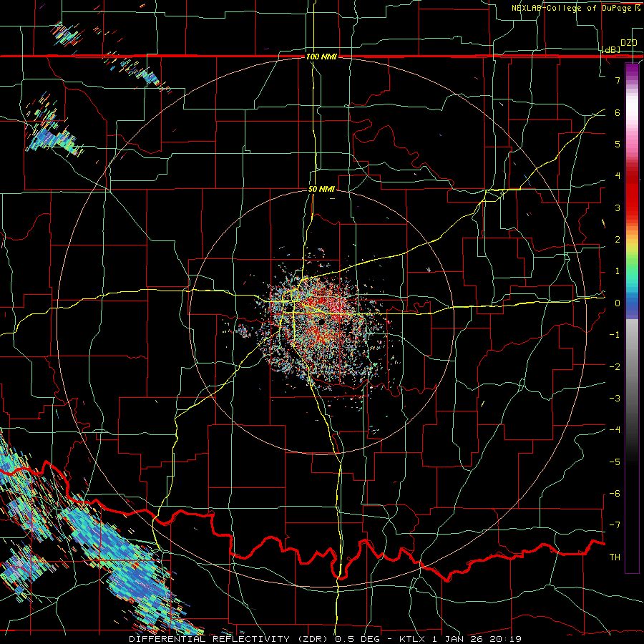Click the [dB] units label
This screenshot has height=644, width=644.
point(611,49)
